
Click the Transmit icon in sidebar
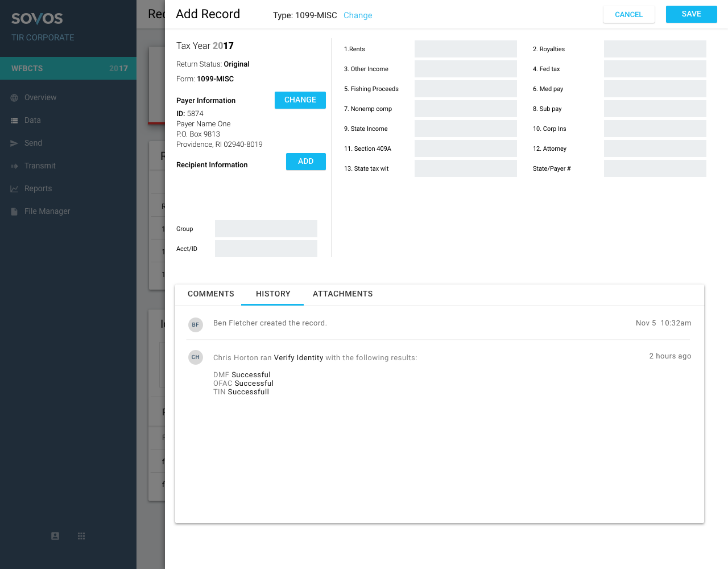(x=14, y=166)
